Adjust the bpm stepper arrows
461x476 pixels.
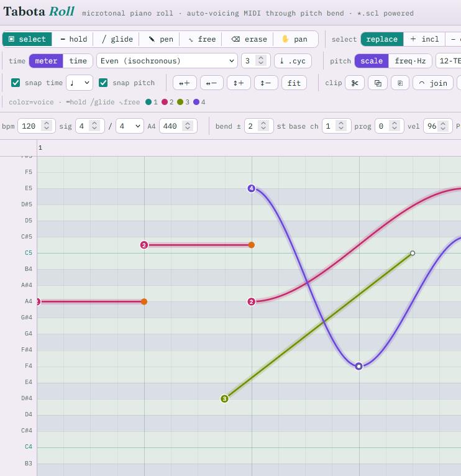coord(47,126)
